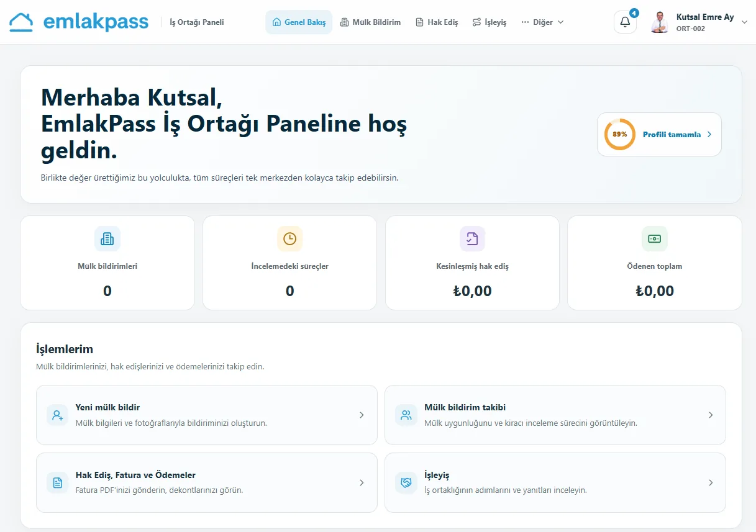Click the Mülk bildirimleri stat label
This screenshot has width=756, height=532.
(x=107, y=266)
